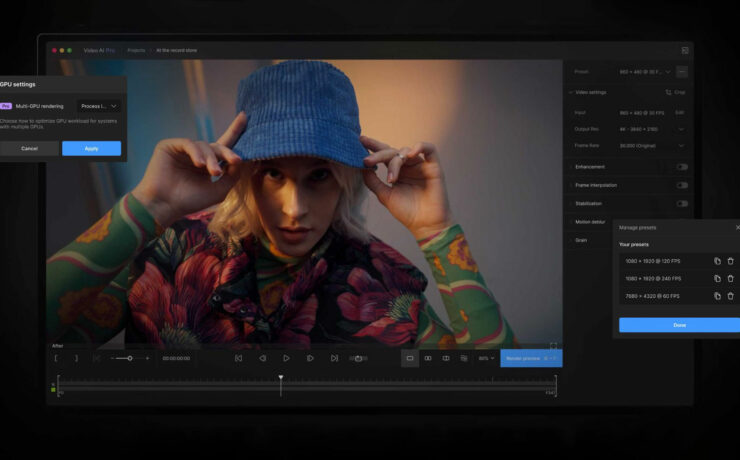740x460 pixels.
Task: Jump to the last frame of the clip
Action: pyautogui.click(x=334, y=358)
